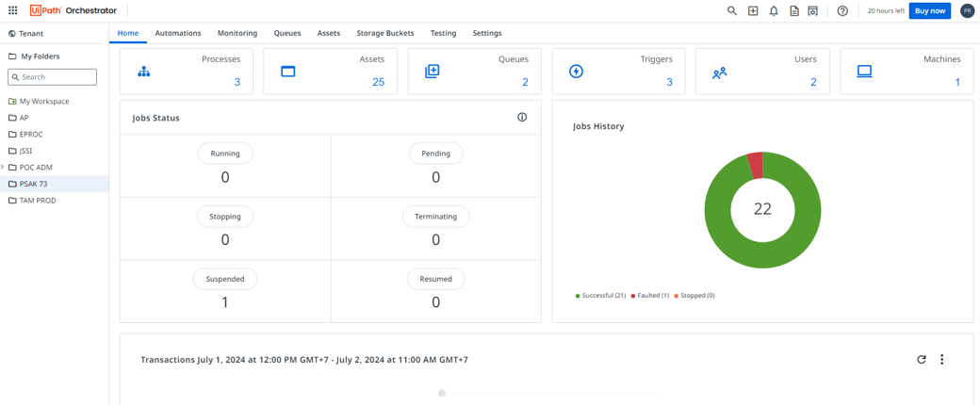Switch to the Home tab
The width and height of the screenshot is (980, 405).
click(128, 33)
